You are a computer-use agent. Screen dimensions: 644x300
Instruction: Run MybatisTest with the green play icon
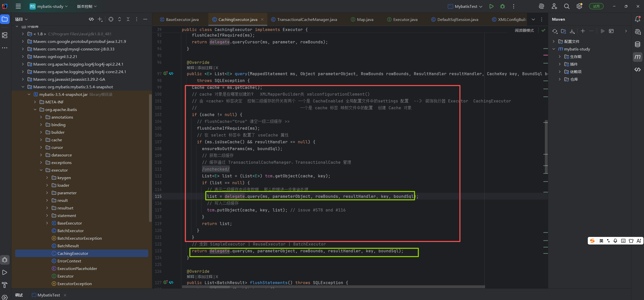coord(491,6)
